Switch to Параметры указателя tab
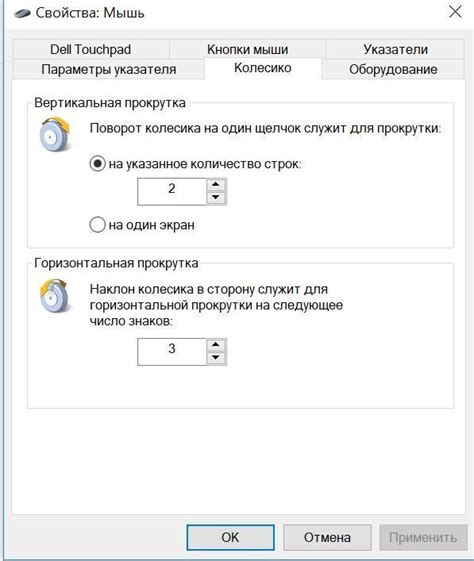 tap(109, 69)
